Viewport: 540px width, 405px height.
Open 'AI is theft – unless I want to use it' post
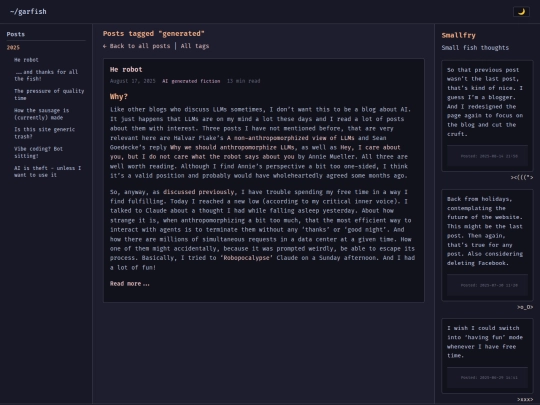click(48, 172)
